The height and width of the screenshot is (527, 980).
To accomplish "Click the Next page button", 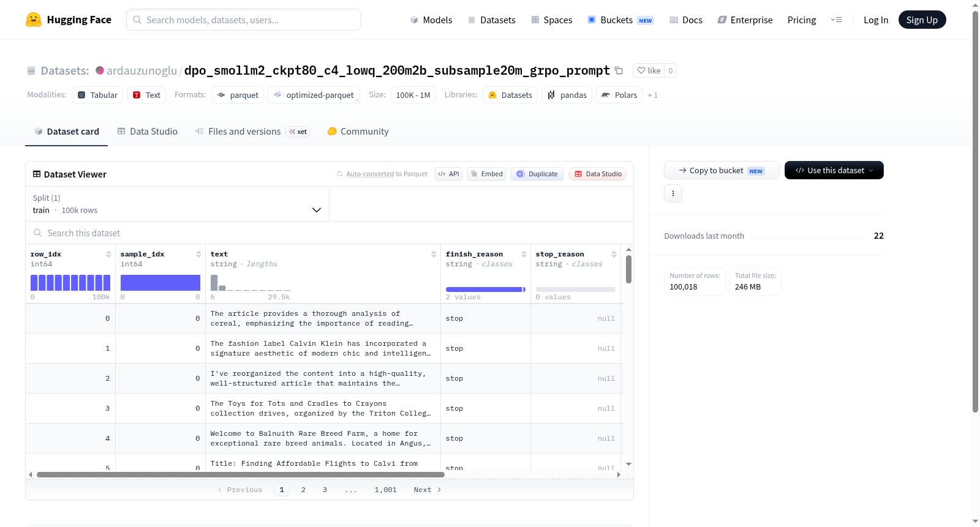I will (x=428, y=490).
